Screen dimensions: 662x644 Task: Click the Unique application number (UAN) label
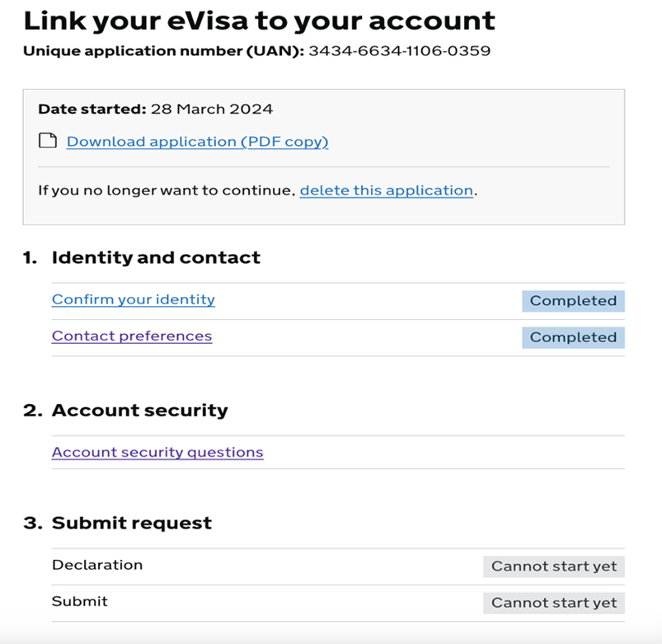[163, 51]
